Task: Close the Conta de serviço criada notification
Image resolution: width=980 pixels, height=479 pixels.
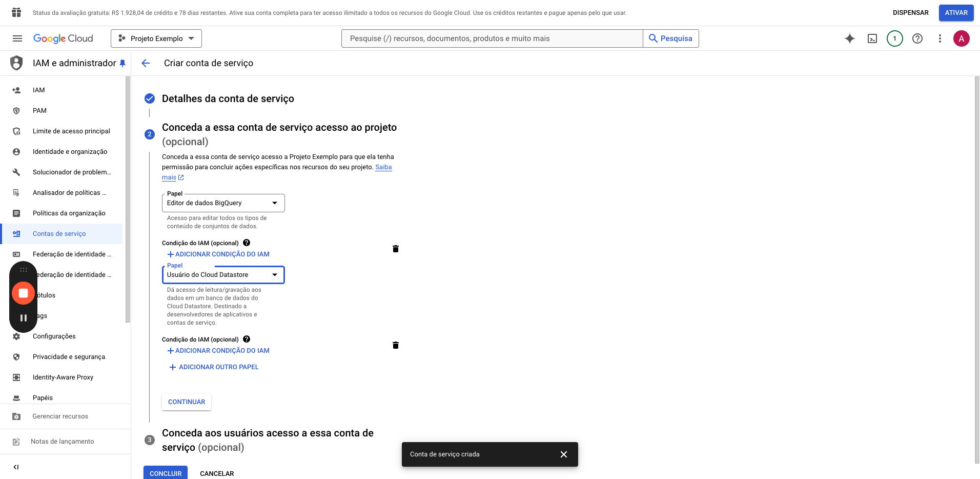Action: [564, 454]
